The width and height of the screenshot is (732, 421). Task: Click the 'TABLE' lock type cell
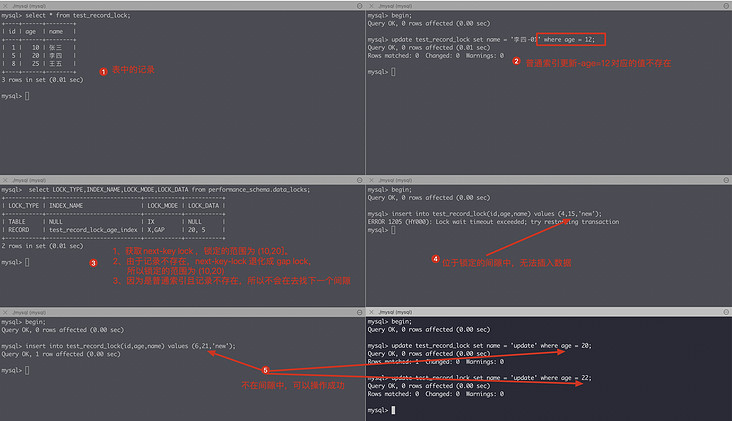point(17,222)
